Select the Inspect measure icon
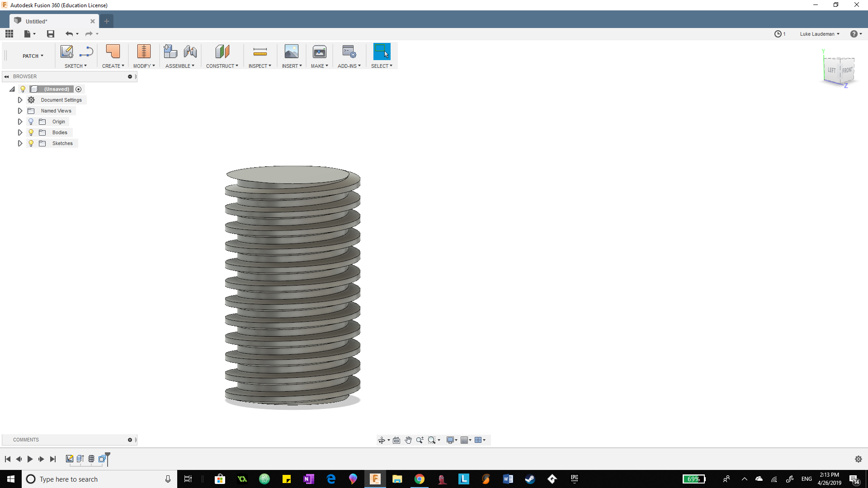868x488 pixels. click(259, 51)
